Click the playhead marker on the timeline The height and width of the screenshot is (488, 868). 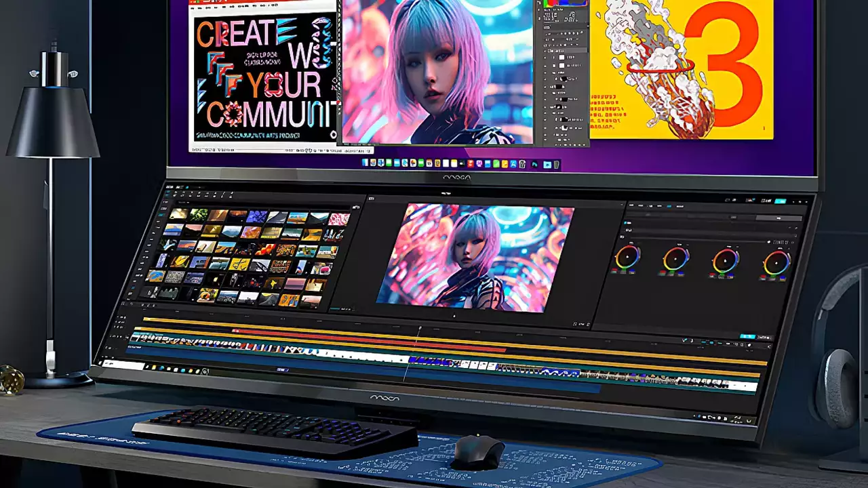[419, 329]
